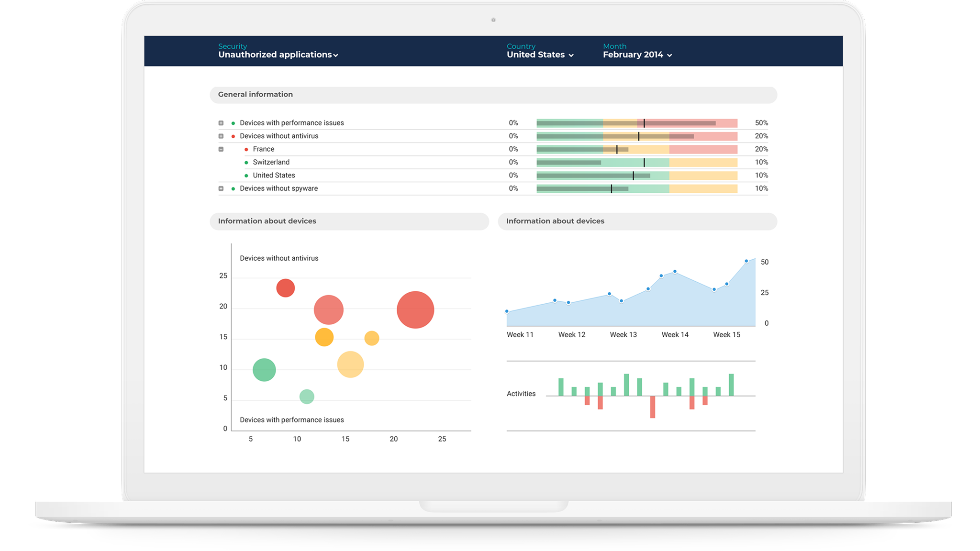This screenshot has height=551, width=980.
Task: Click the 50% value in the performance issues row
Action: tap(761, 123)
